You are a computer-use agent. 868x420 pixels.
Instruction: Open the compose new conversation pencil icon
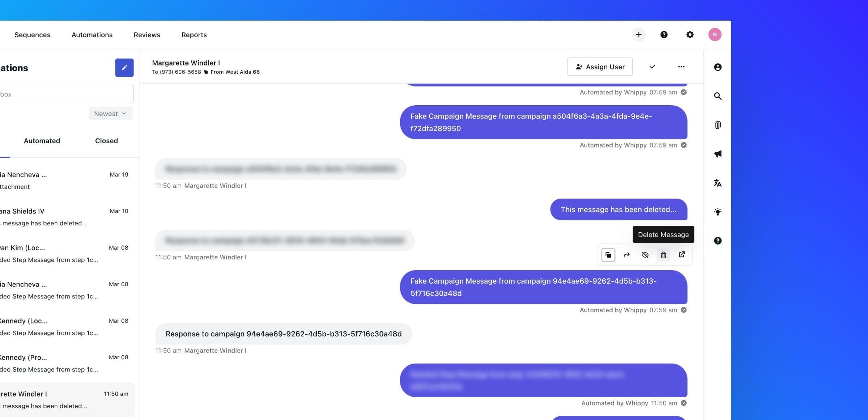(124, 68)
